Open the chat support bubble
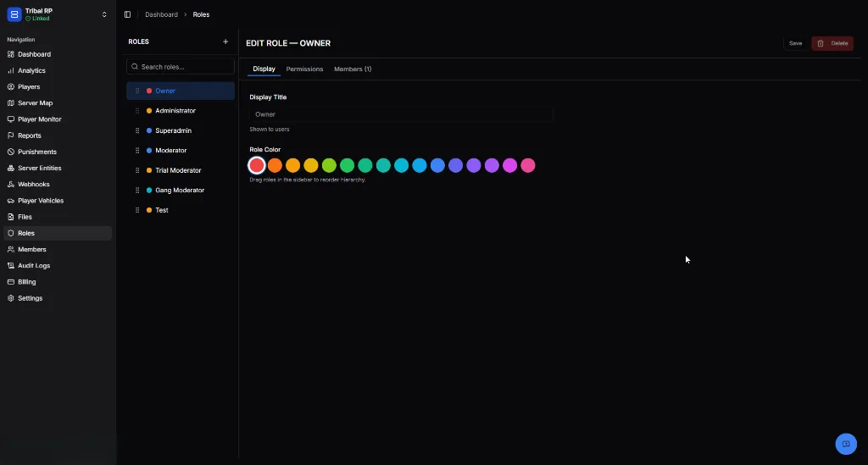 point(846,444)
